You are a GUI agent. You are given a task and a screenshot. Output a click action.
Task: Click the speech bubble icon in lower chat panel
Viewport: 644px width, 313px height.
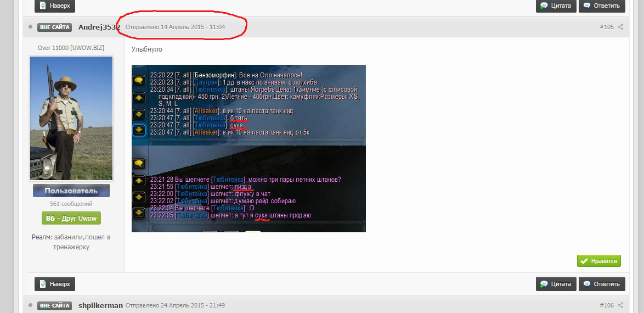[x=139, y=163]
